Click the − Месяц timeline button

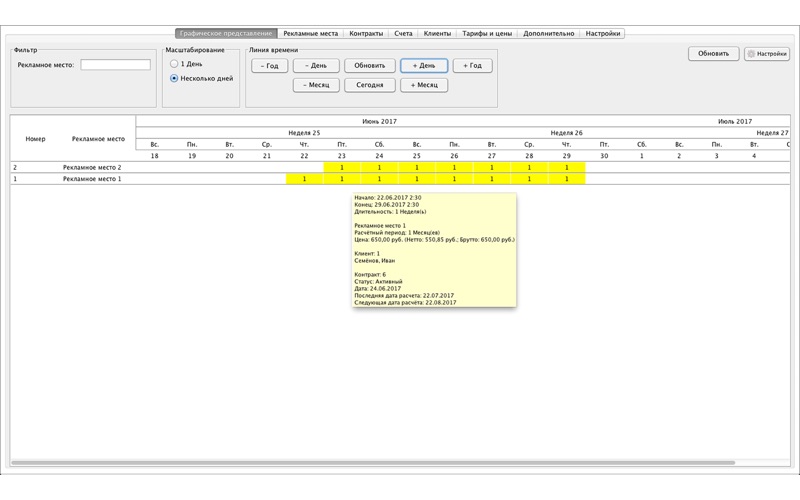point(316,85)
